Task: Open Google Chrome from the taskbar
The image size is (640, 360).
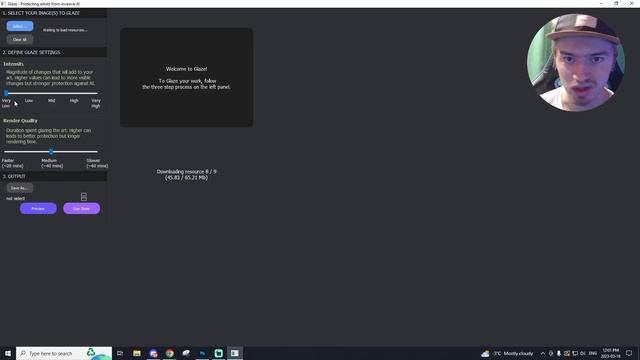Action: click(x=170, y=353)
